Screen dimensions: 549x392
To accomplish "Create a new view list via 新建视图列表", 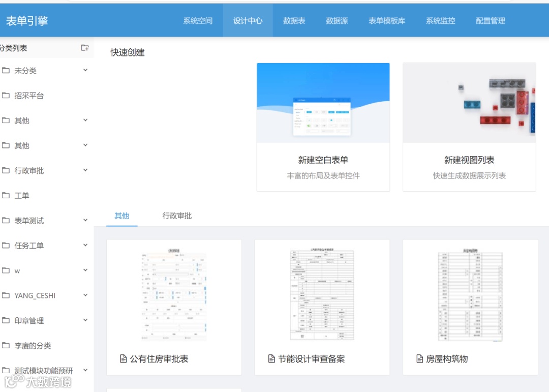I will tap(469, 127).
